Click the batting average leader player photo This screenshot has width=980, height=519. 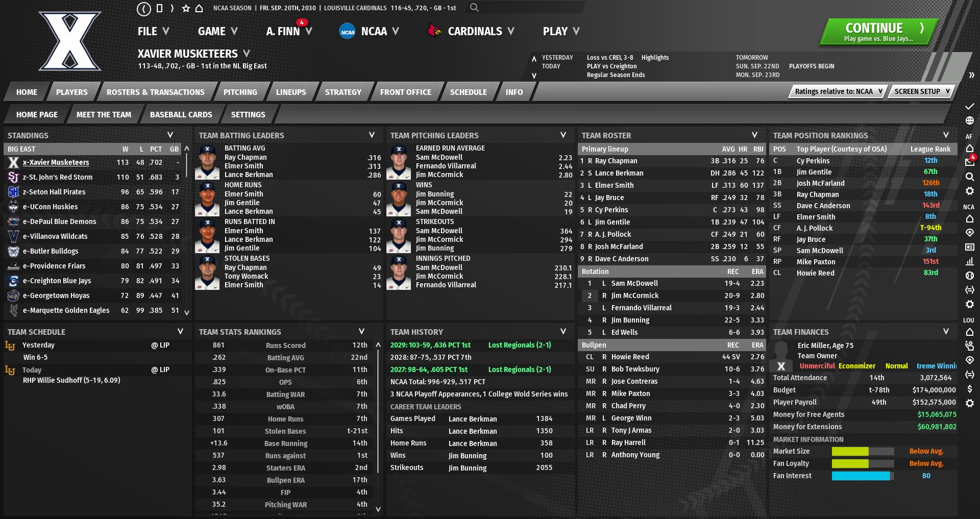[x=207, y=162]
